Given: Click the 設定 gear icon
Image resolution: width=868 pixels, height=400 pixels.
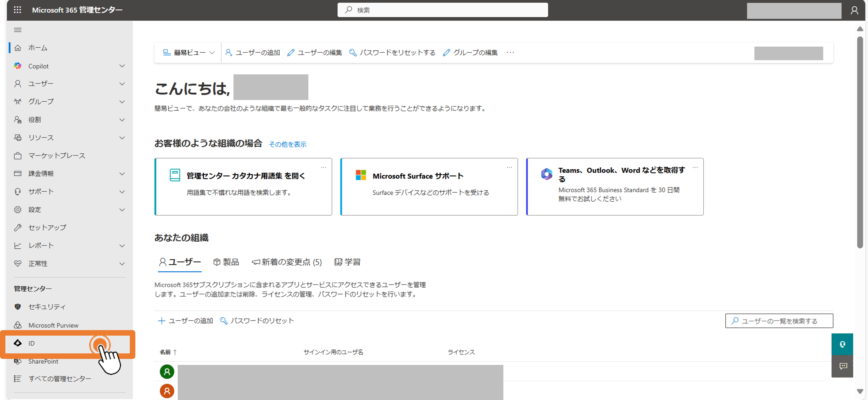Looking at the screenshot, I should point(18,210).
